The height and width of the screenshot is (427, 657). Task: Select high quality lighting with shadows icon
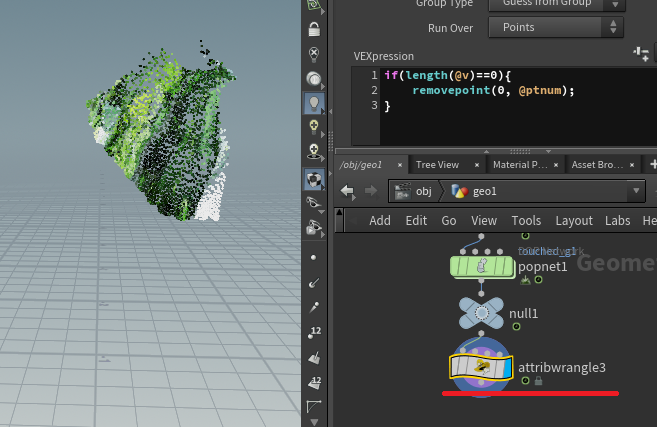click(314, 151)
